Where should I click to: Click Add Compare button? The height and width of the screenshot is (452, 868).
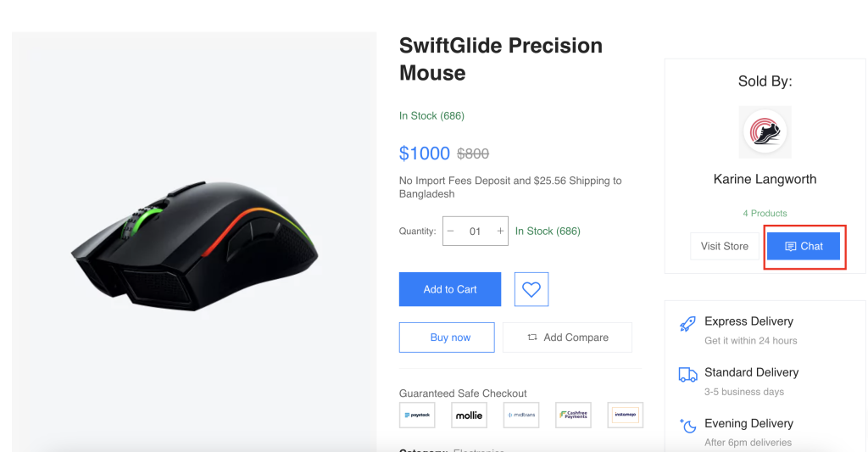[567, 338]
